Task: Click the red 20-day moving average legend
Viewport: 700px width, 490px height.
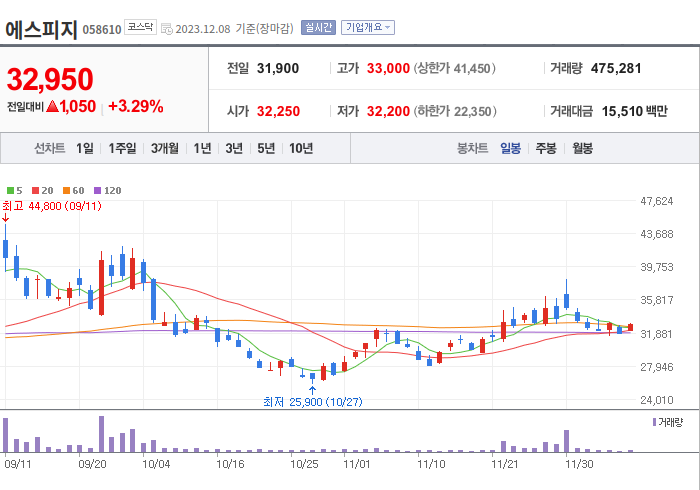Action: click(x=42, y=191)
